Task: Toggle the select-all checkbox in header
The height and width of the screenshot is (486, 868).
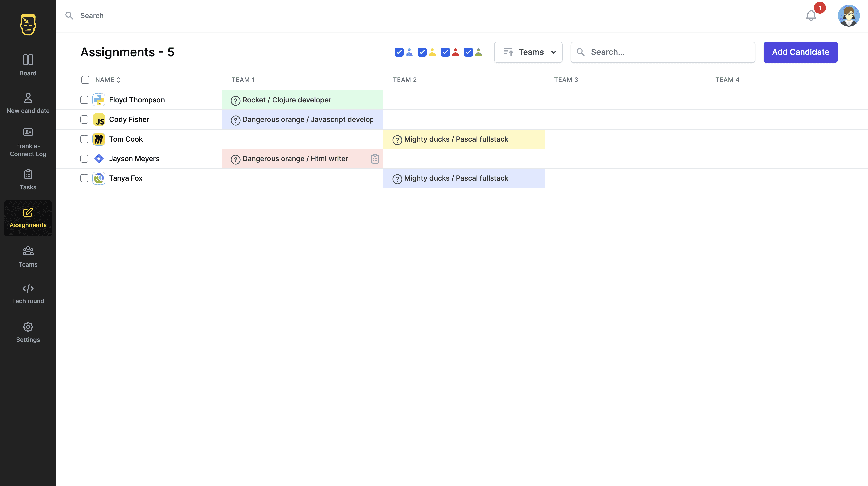Action: [x=85, y=80]
